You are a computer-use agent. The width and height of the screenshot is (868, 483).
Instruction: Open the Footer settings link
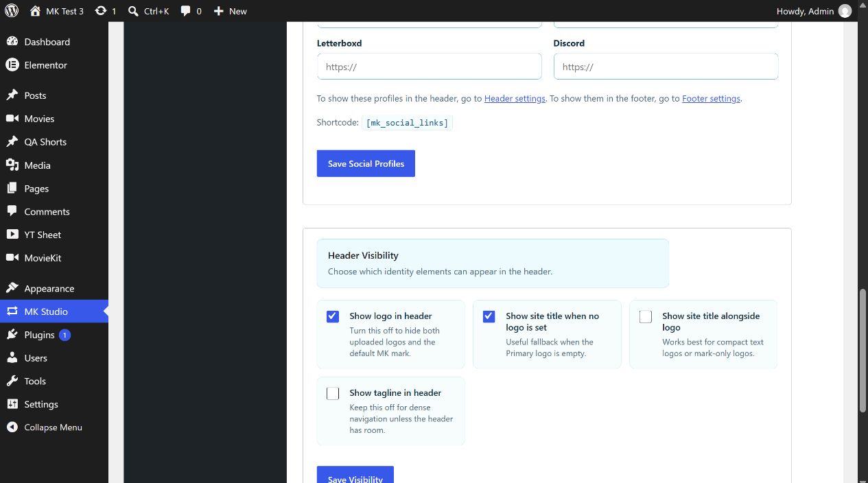click(x=711, y=98)
